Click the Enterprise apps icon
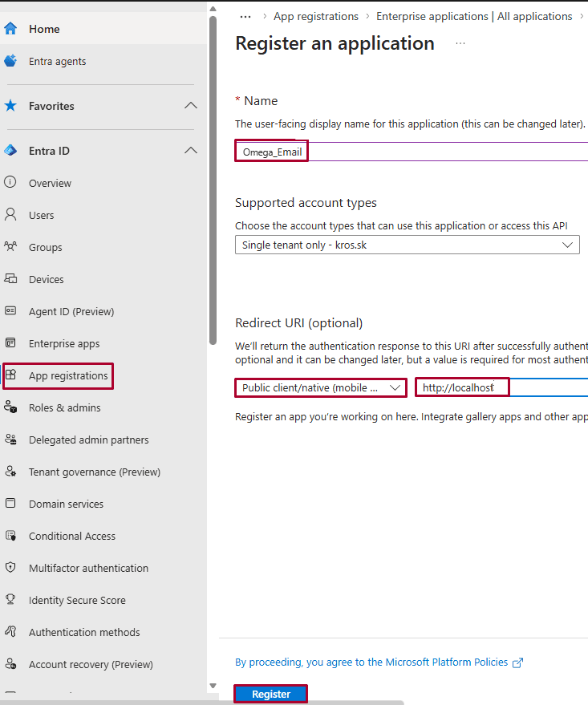The image size is (588, 705). [x=10, y=343]
